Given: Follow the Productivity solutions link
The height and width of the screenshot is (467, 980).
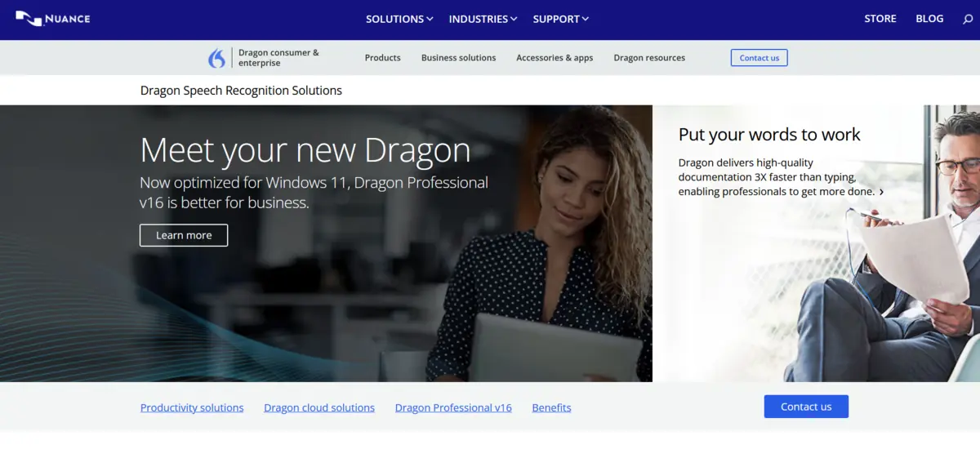Looking at the screenshot, I should coord(192,407).
